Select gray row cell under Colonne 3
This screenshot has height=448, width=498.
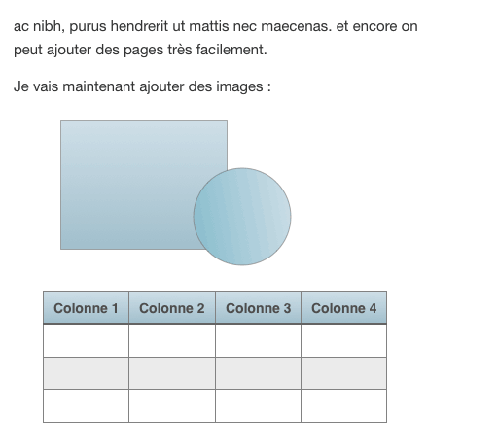(258, 373)
